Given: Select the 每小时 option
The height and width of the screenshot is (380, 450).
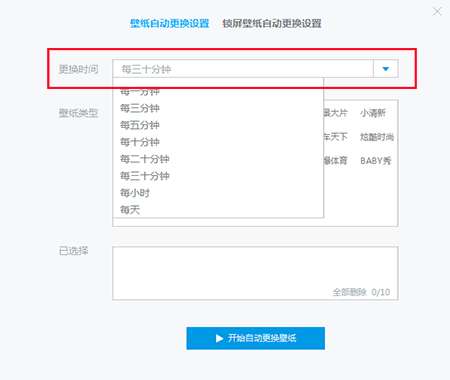Looking at the screenshot, I should (135, 193).
